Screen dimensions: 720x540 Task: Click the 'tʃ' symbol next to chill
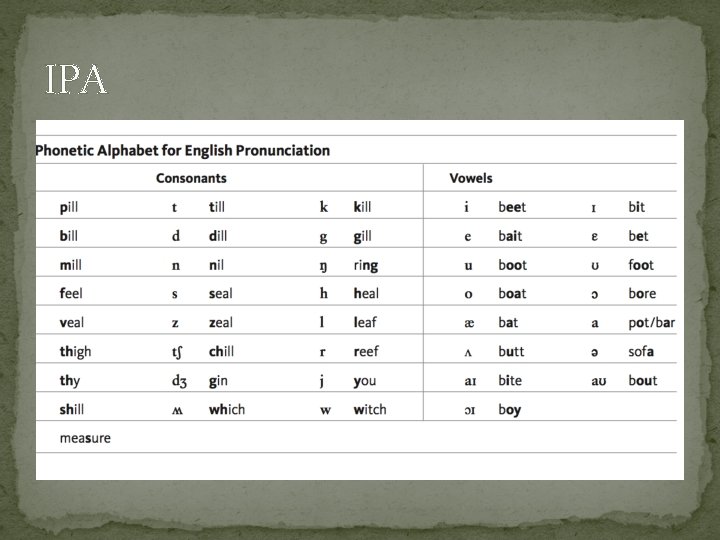coord(180,352)
